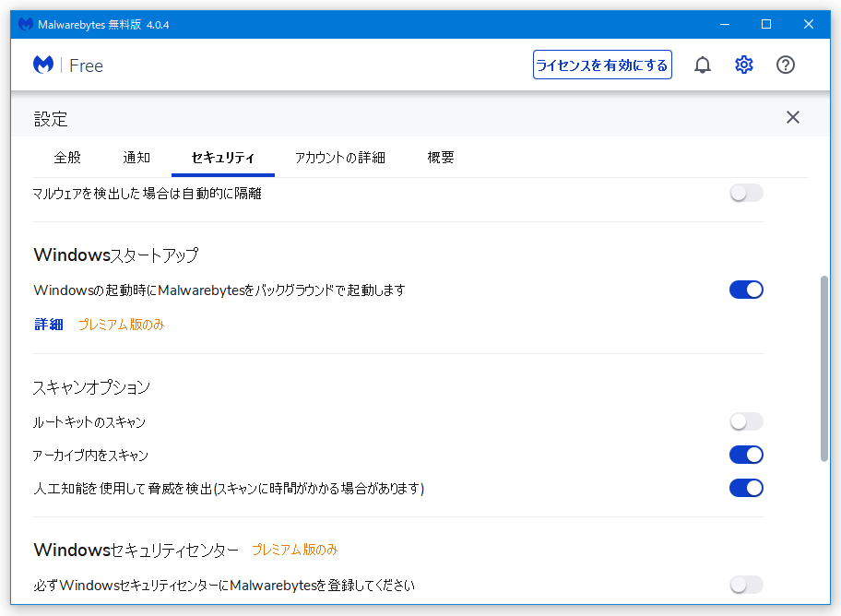This screenshot has height=616, width=841.
Task: Turn off アーカイブ内をスキャン switch
Action: pyautogui.click(x=746, y=455)
